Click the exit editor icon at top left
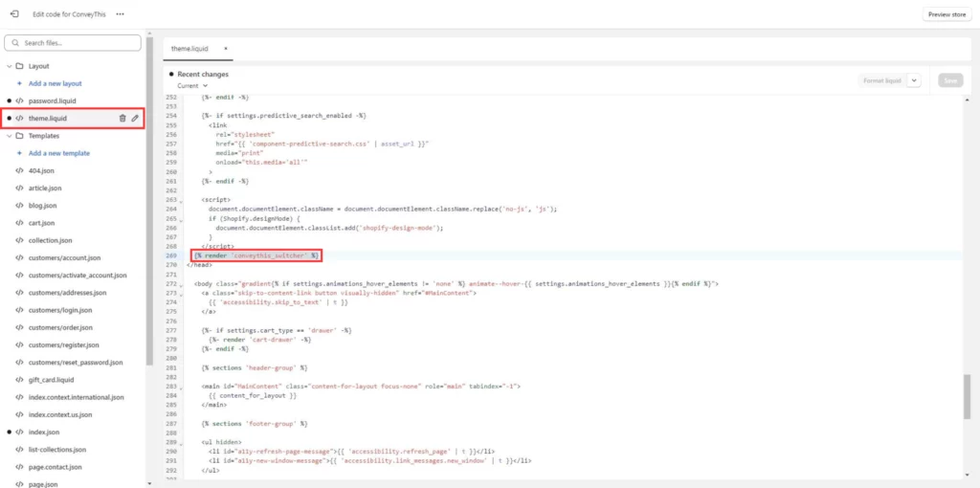The image size is (980, 488). (x=13, y=14)
